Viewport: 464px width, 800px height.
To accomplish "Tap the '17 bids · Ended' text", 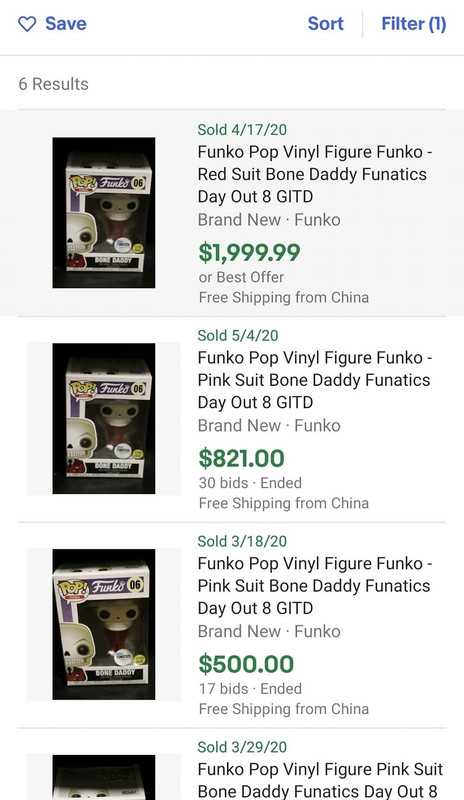I will coord(250,688).
